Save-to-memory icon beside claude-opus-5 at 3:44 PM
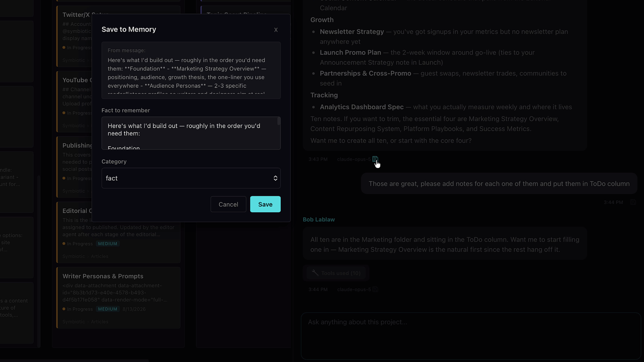The width and height of the screenshot is (644, 362). point(375,289)
